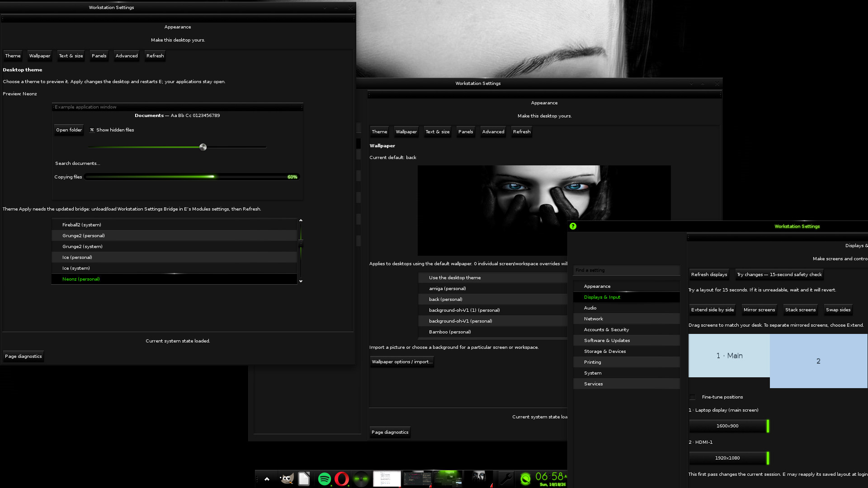The image size is (868, 488).
Task: Click the theme list scroll-up arrow
Action: [x=301, y=221]
